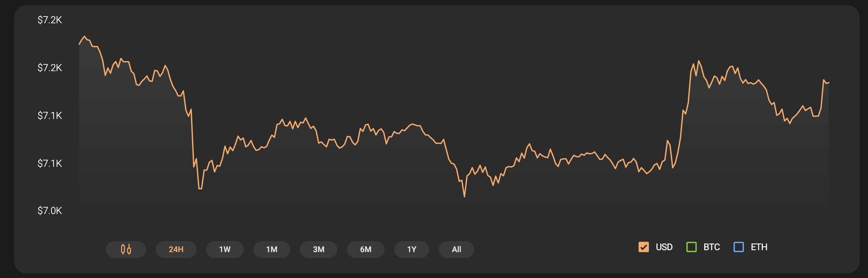This screenshot has width=868, height=278.
Task: Enable the blue ETH checkbox
Action: [739, 247]
